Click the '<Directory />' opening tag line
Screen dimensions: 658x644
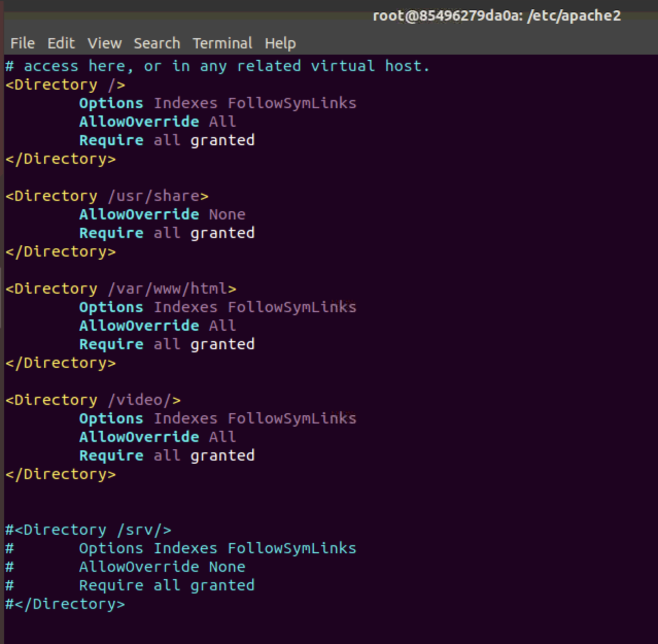(65, 85)
